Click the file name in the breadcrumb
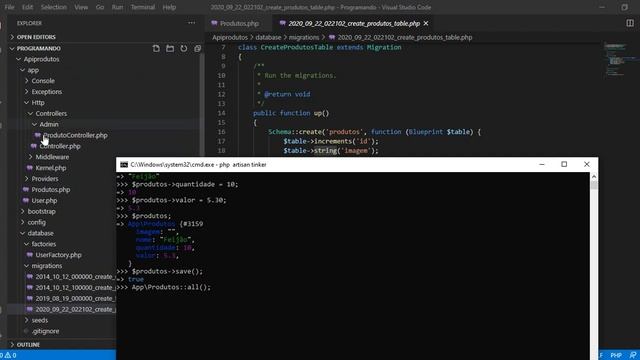This screenshot has width=640, height=360. pos(404,37)
